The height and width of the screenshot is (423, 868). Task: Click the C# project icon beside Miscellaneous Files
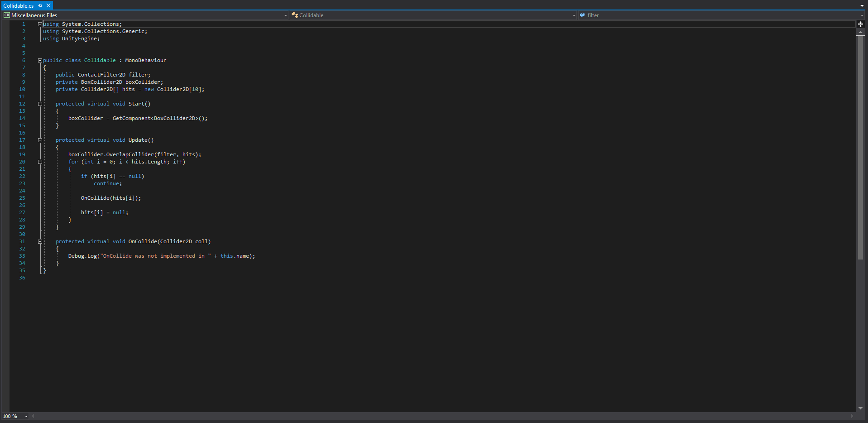point(7,15)
